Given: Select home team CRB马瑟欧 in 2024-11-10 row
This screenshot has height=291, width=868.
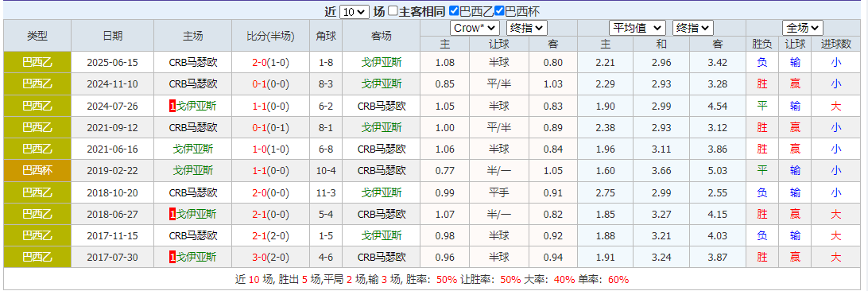Looking at the screenshot, I should 193,84.
